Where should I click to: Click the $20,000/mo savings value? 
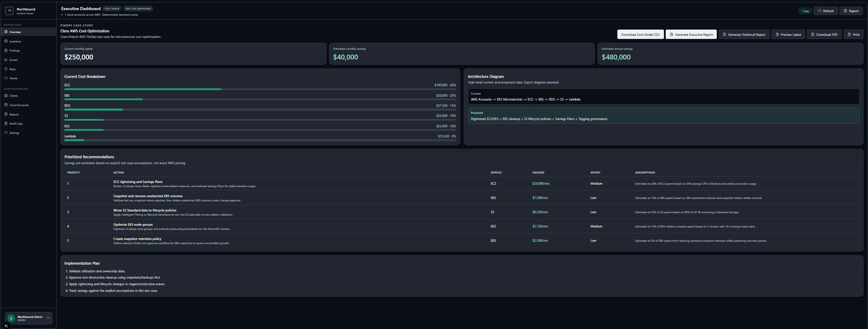[541, 184]
